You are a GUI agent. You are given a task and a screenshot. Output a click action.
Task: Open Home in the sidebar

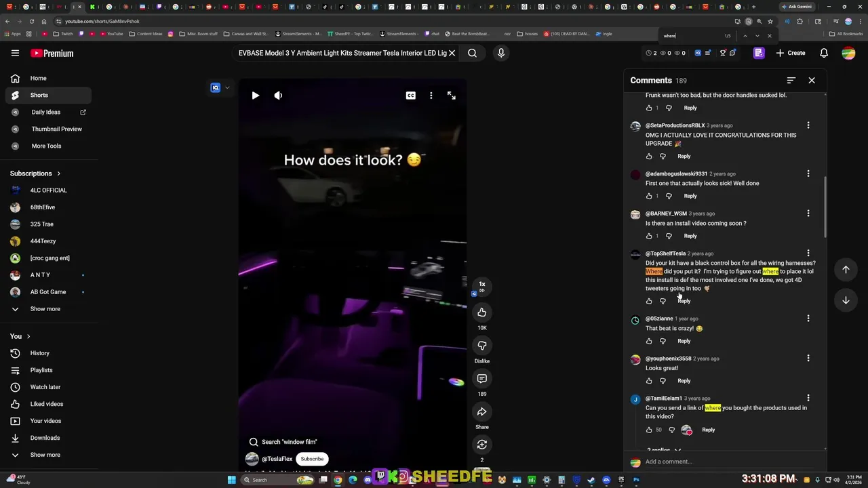coord(49,78)
